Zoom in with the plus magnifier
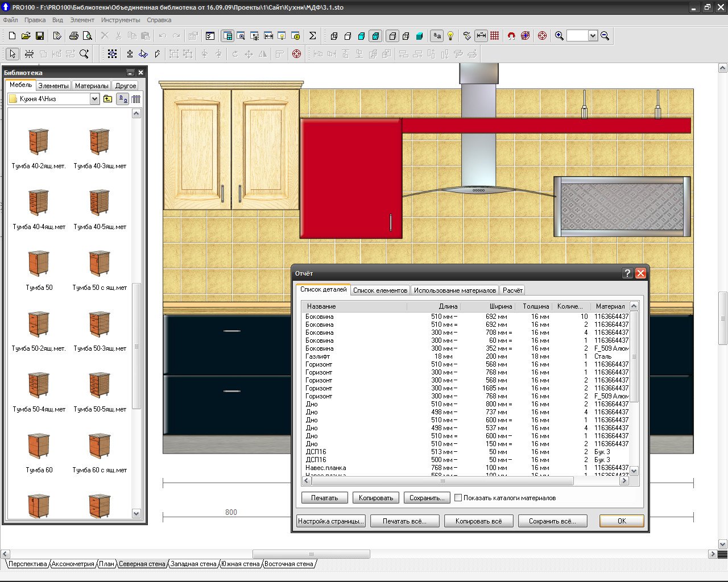The image size is (728, 582). (x=560, y=36)
